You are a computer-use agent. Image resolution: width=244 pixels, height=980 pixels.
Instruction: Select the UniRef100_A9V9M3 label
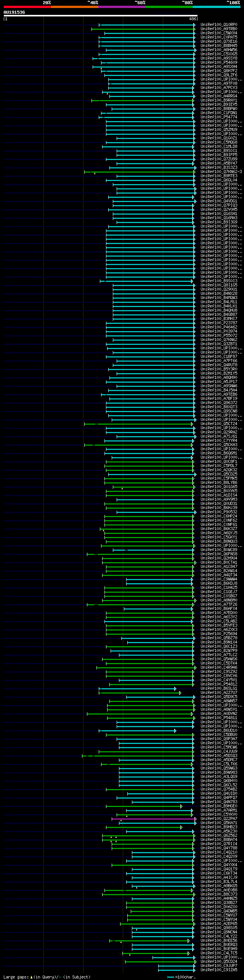[219, 500]
